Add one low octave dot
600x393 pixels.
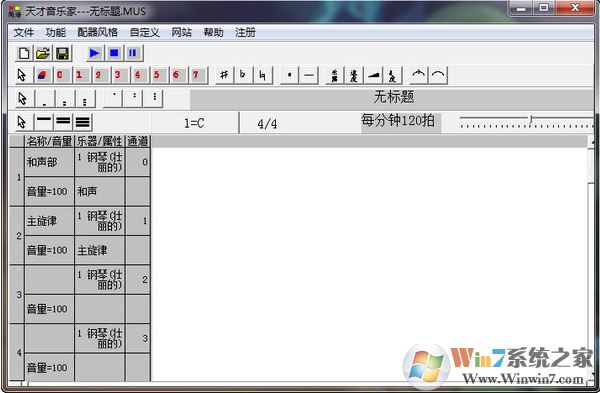(45, 99)
